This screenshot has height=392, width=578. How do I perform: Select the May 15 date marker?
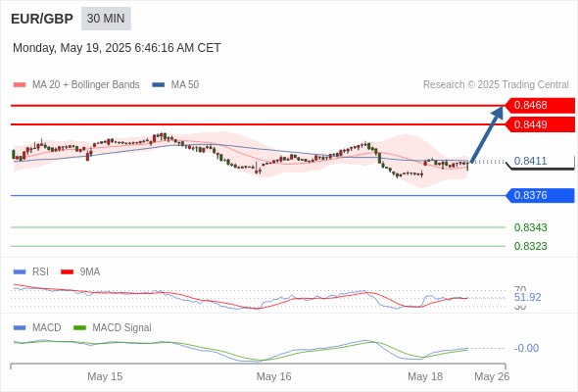point(105,376)
